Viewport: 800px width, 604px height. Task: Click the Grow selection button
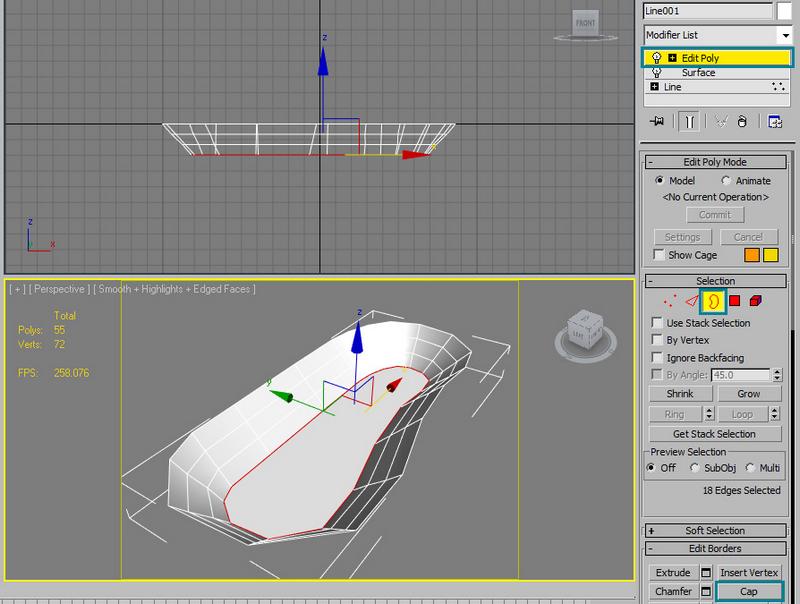(x=749, y=394)
